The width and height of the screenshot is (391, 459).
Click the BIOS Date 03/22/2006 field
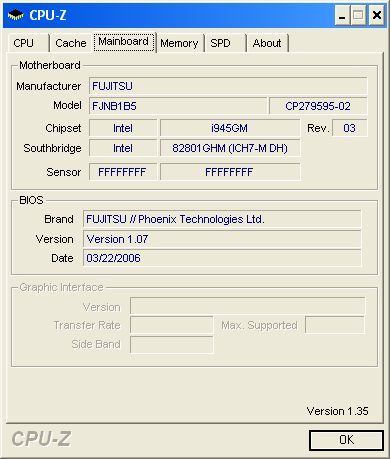pyautogui.click(x=222, y=258)
